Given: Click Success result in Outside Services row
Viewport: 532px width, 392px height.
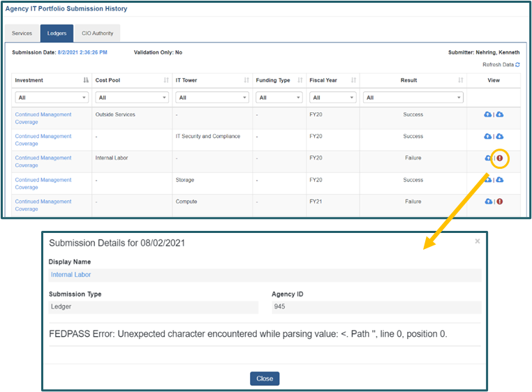Looking at the screenshot, I should coord(413,114).
